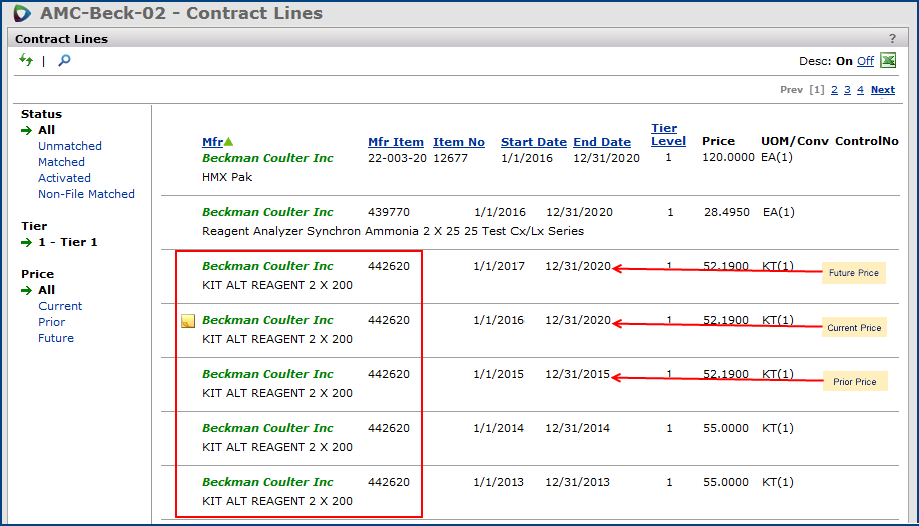Viewport: 919px width, 526px height.
Task: Sort the table by Mfr column
Action: tap(212, 142)
